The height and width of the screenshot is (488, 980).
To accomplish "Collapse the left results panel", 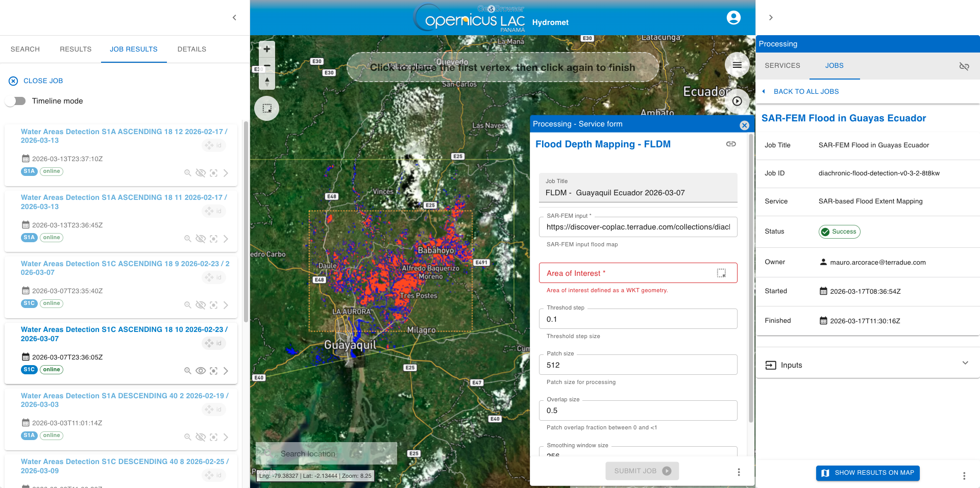I will pyautogui.click(x=234, y=18).
